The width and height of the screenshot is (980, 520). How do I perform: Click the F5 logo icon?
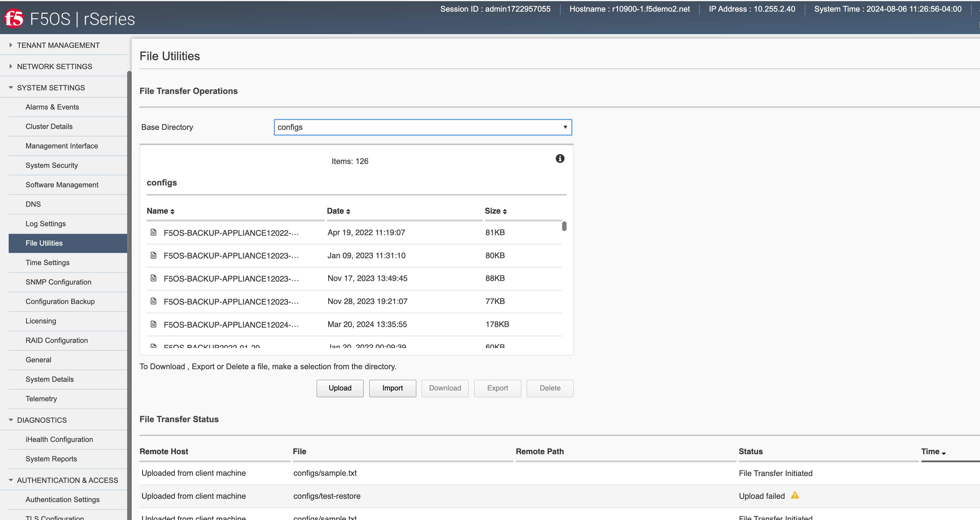point(14,18)
